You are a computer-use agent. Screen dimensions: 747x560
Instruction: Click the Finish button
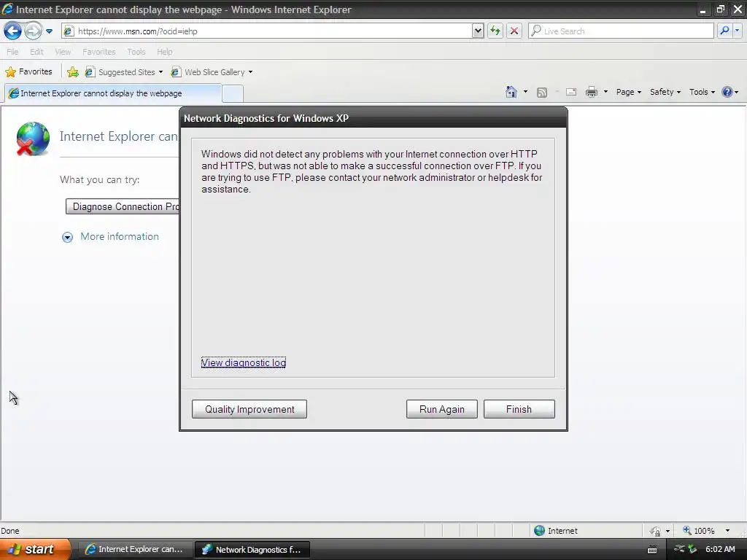click(519, 409)
